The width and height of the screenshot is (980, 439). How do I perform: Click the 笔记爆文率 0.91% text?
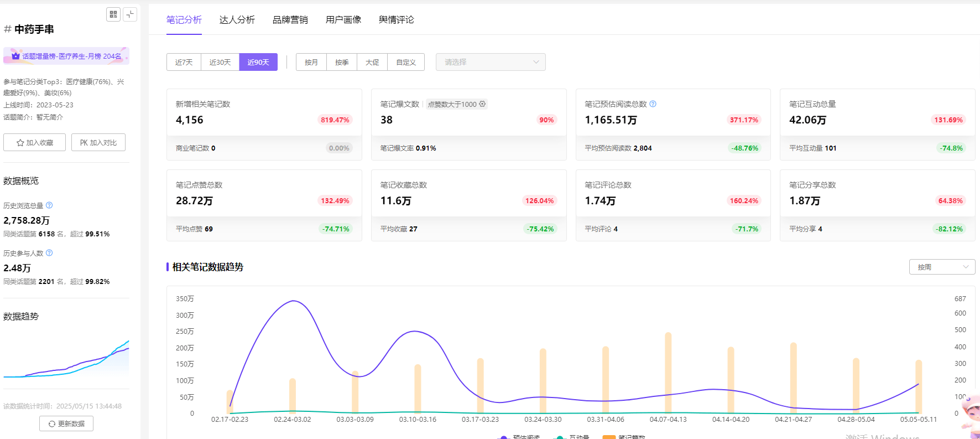tap(408, 148)
